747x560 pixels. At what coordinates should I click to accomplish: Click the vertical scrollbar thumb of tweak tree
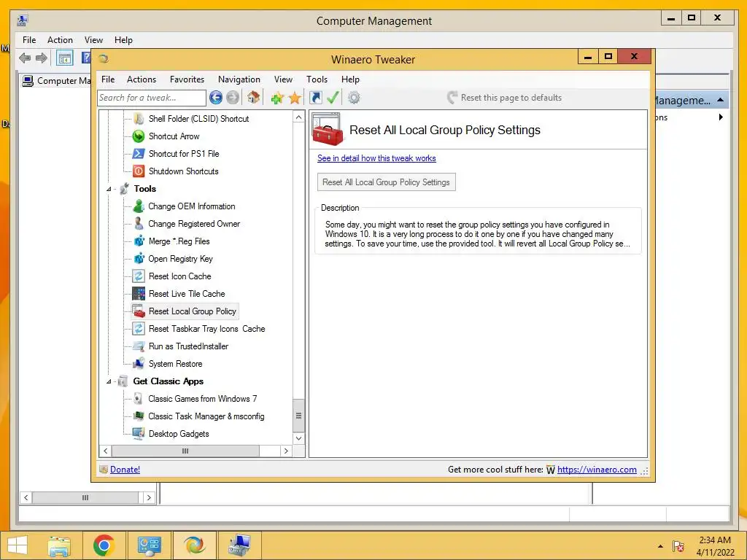tap(298, 415)
